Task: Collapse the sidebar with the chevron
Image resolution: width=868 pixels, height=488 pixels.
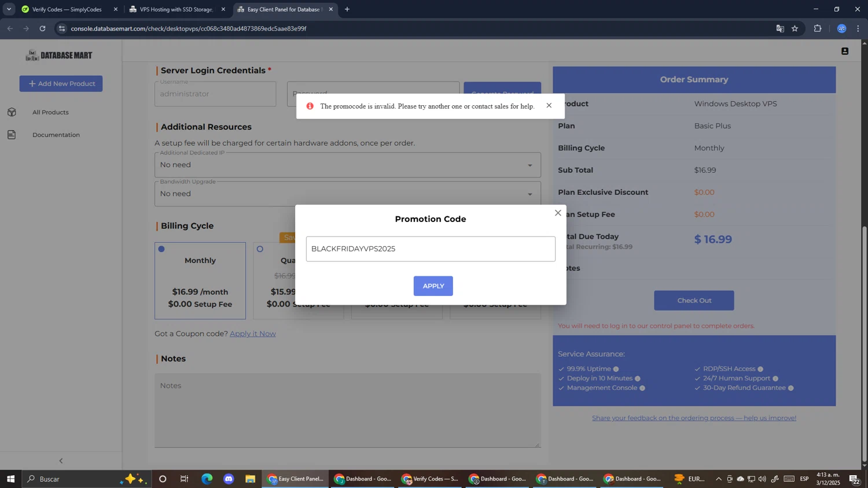Action: (x=61, y=461)
